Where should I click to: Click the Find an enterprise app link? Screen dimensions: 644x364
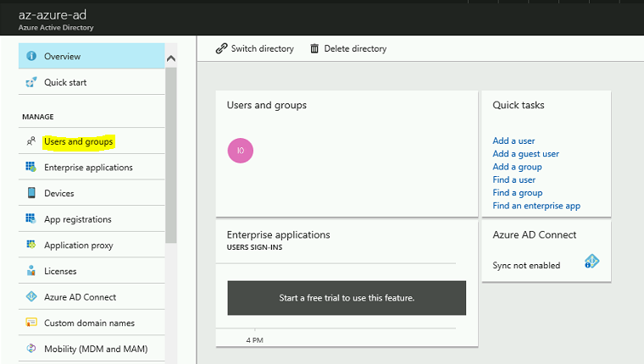pos(536,206)
